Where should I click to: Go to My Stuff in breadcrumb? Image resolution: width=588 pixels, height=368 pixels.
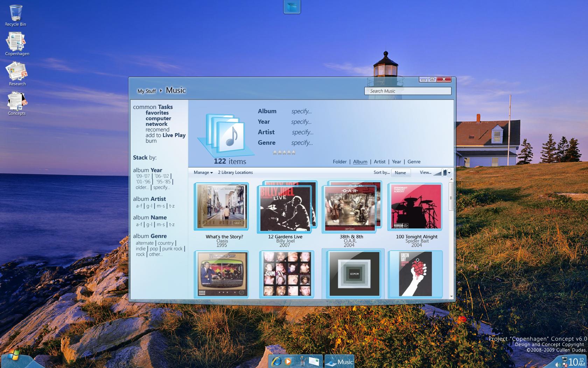[147, 91]
